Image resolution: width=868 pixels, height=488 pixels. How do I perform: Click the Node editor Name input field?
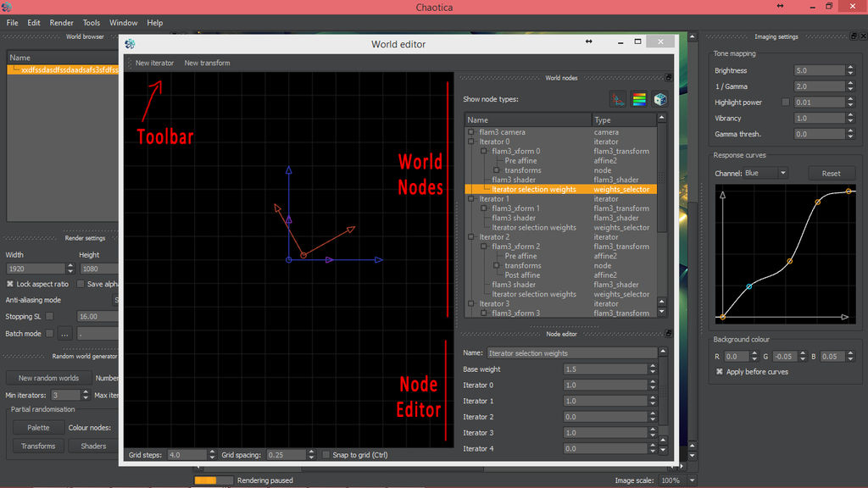click(572, 353)
